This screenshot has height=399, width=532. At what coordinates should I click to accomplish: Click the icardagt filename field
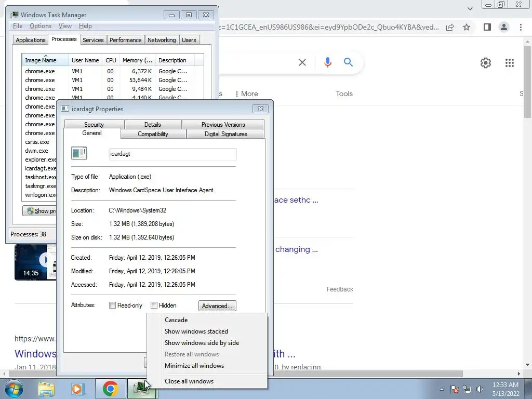pos(172,154)
